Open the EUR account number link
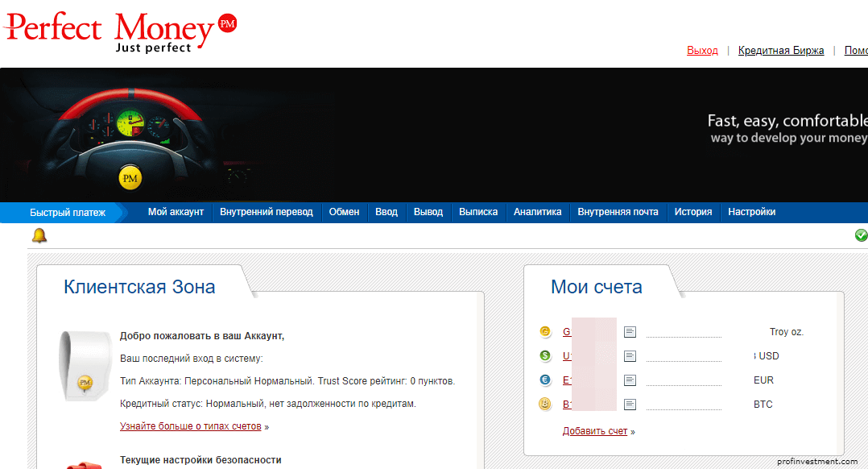The height and width of the screenshot is (469, 868). 567,380
